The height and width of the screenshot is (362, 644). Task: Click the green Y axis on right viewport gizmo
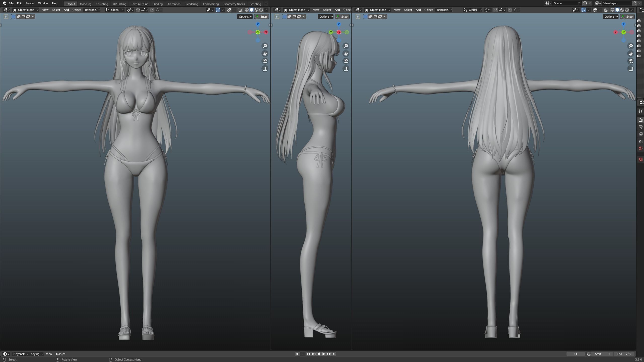624,32
